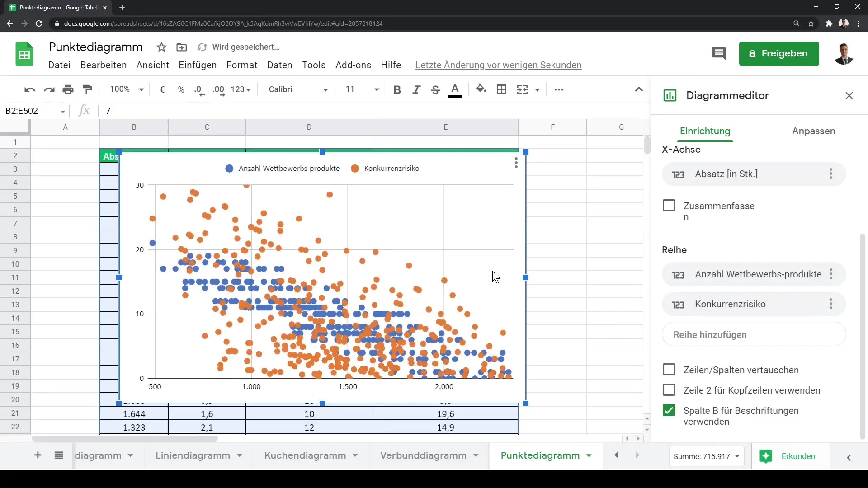
Task: Open Einfügen menu
Action: [x=198, y=65]
